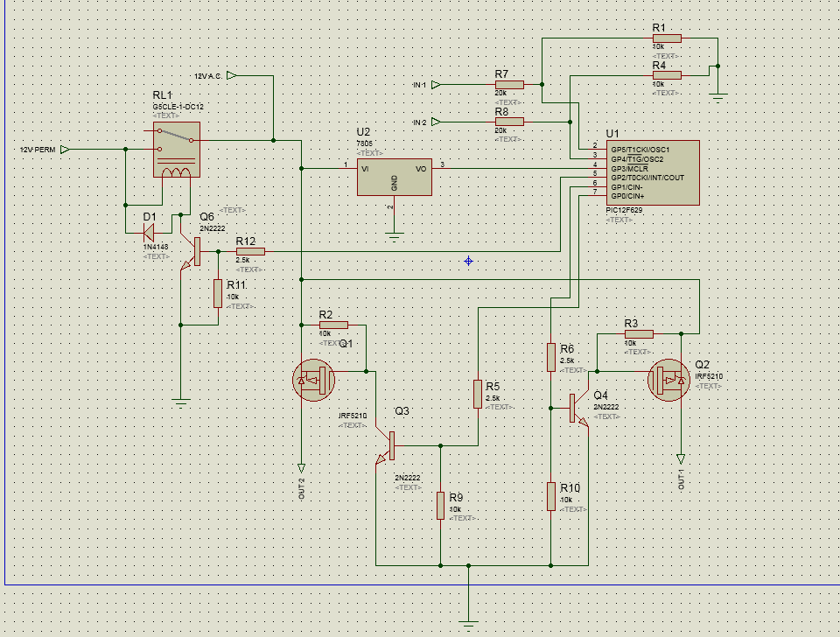Select the Q3 transistor symbol
Screen dimensions: 840x637
(x=386, y=446)
